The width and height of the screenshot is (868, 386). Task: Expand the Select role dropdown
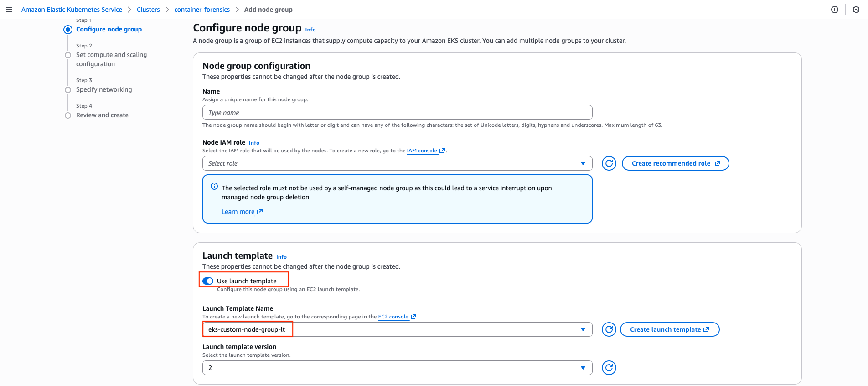[398, 163]
